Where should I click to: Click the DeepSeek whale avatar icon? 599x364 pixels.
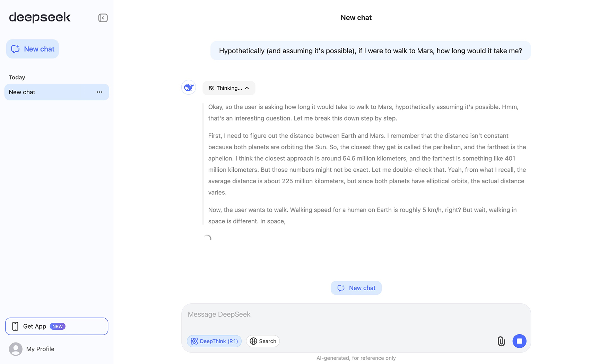189,87
